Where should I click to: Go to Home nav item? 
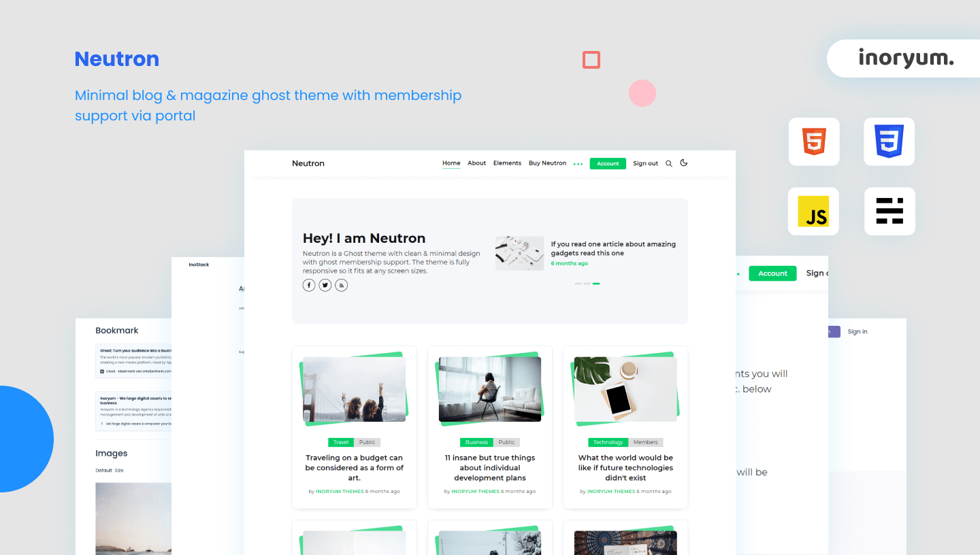tap(451, 163)
